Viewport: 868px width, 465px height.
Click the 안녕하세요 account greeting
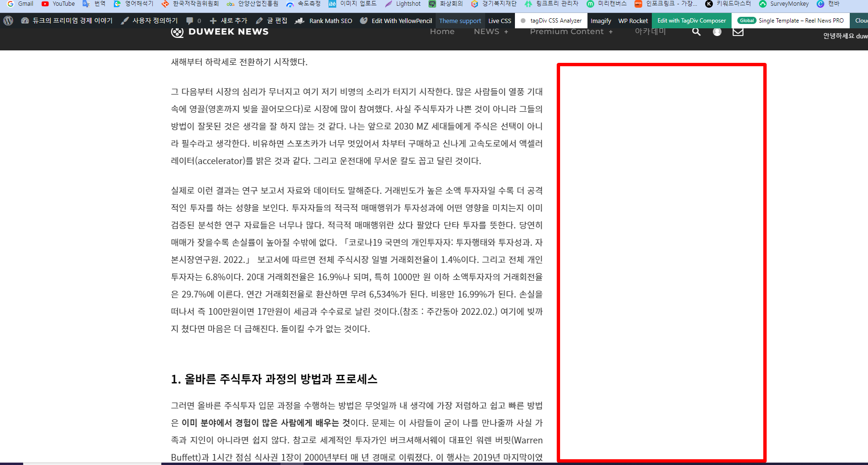(x=845, y=36)
